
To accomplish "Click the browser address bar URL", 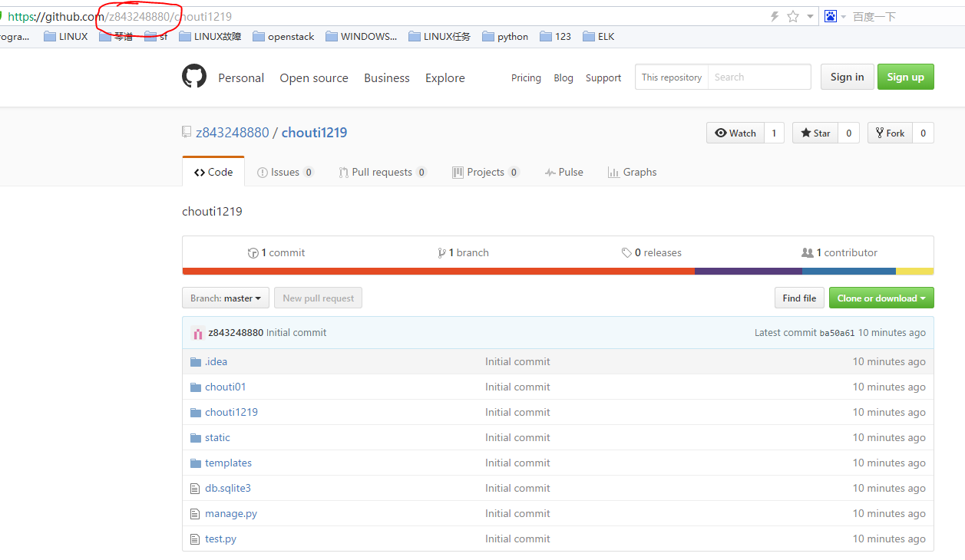I will pyautogui.click(x=120, y=16).
